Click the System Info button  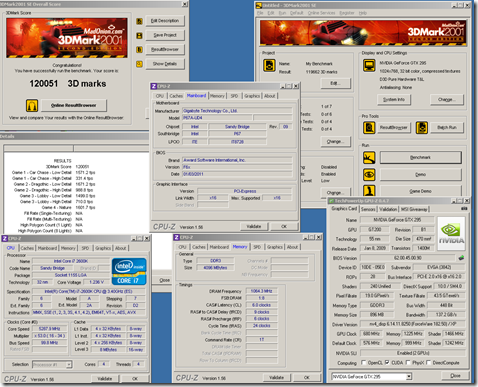[x=394, y=100]
